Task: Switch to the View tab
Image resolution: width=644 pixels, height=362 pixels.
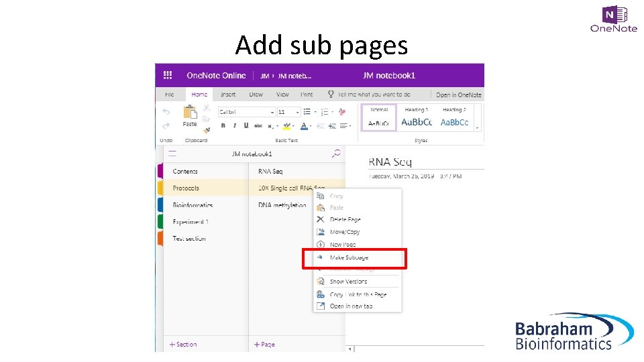Action: coord(282,95)
